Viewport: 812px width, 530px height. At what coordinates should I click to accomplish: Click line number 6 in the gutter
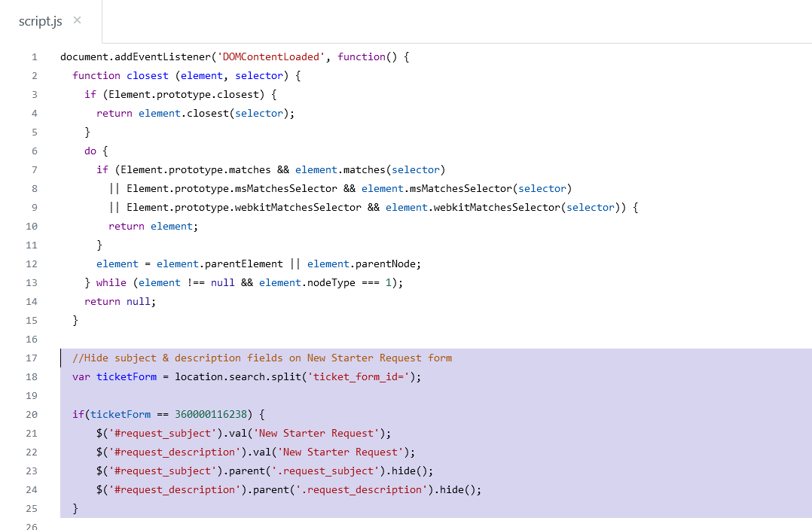coord(34,151)
